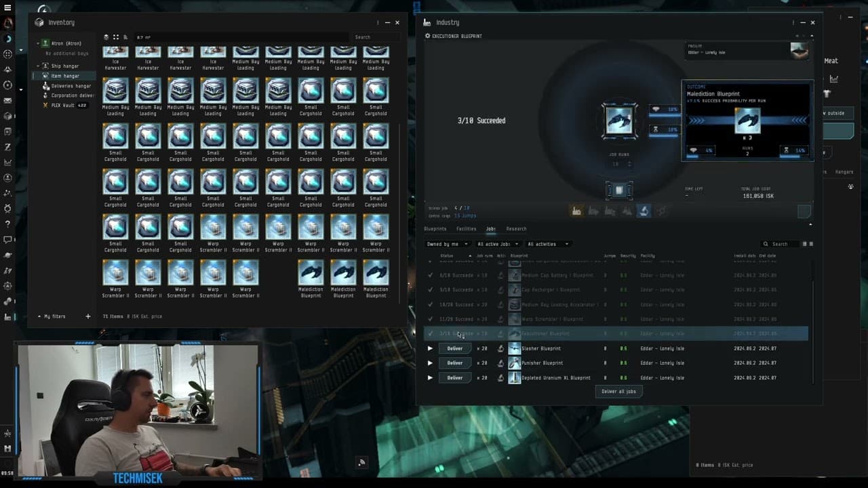Screen dimensions: 868x488
Task: Open the All active Jobs dropdown
Action: [x=498, y=244]
